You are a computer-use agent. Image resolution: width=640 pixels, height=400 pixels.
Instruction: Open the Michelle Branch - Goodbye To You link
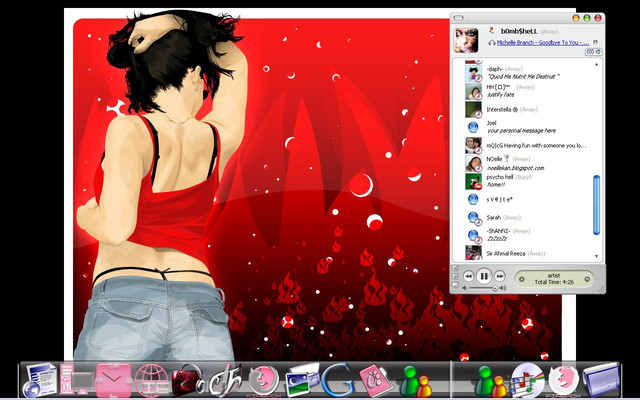click(543, 42)
